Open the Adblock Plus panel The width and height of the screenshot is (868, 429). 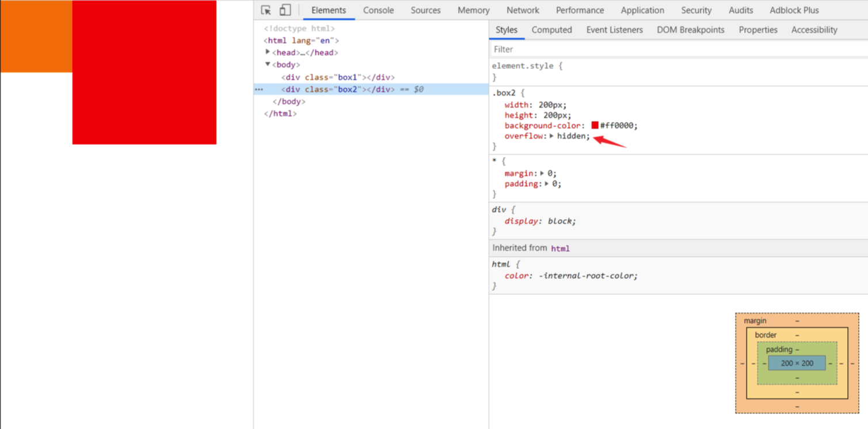tap(794, 10)
